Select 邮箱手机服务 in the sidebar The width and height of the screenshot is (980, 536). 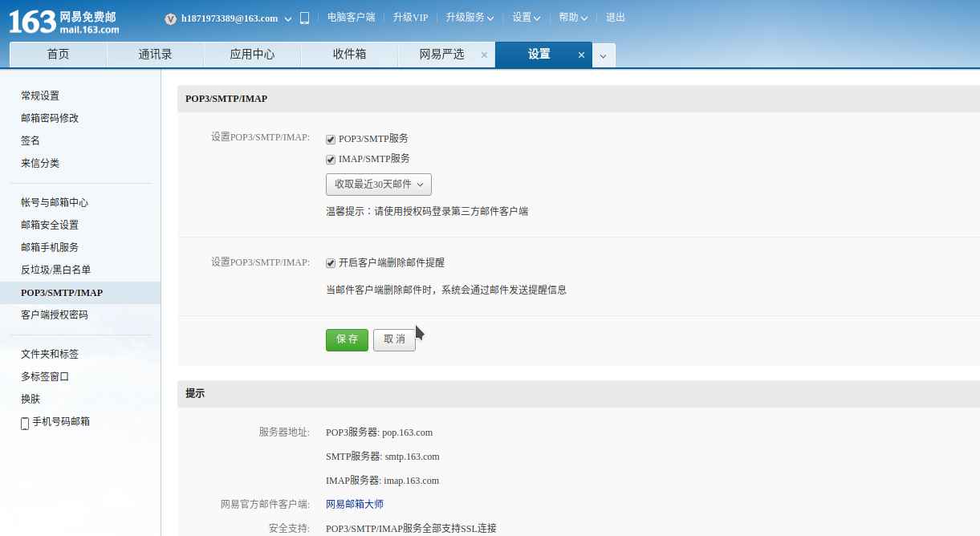point(50,247)
